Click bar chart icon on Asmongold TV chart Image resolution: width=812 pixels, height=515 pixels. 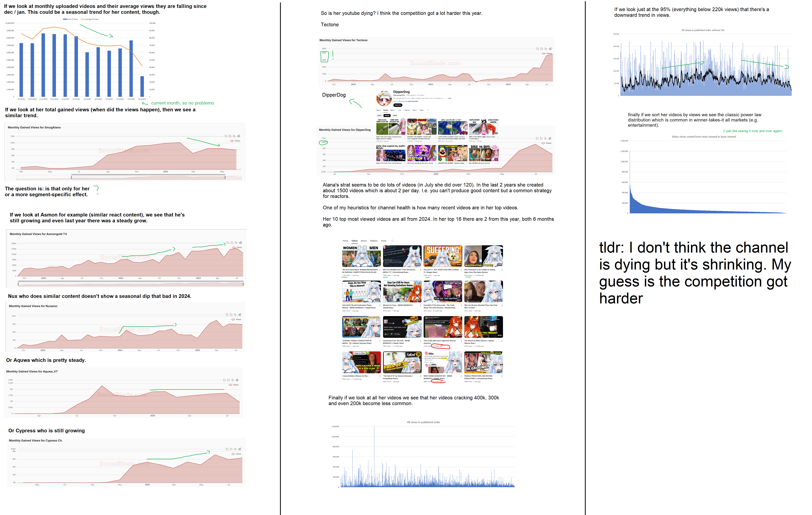click(240, 242)
